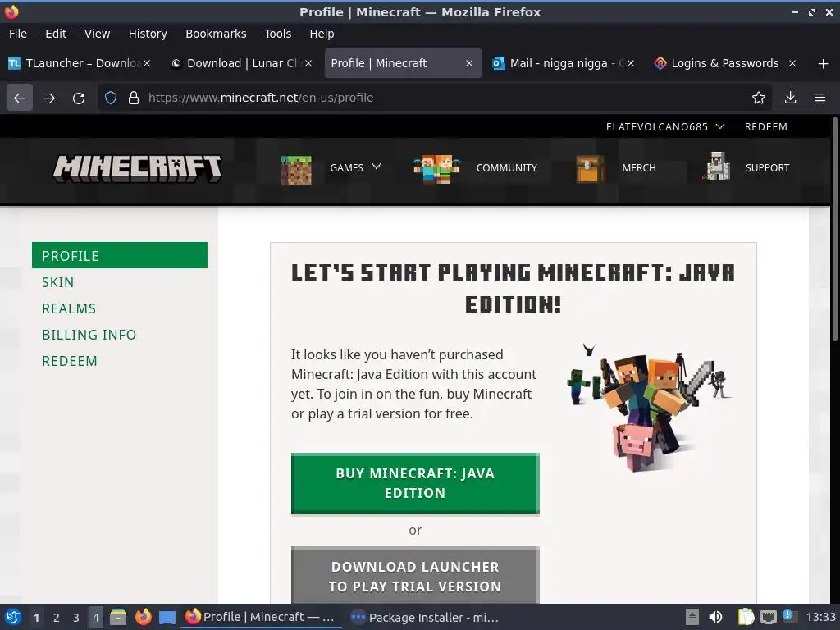This screenshot has width=840, height=630.
Task: Close the Download Lunar Client tab
Action: pyautogui.click(x=308, y=63)
